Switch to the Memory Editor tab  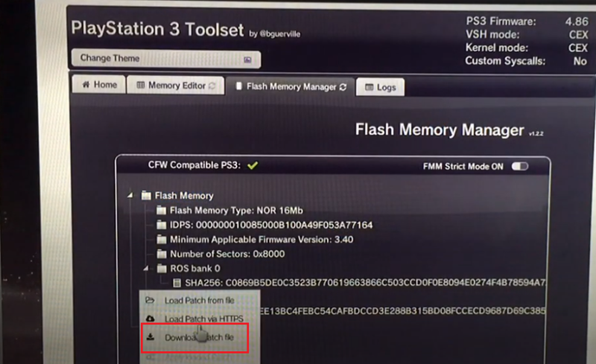176,86
